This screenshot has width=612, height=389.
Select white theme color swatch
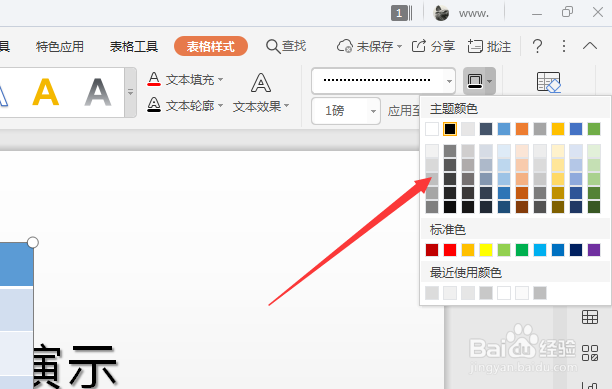[432, 129]
